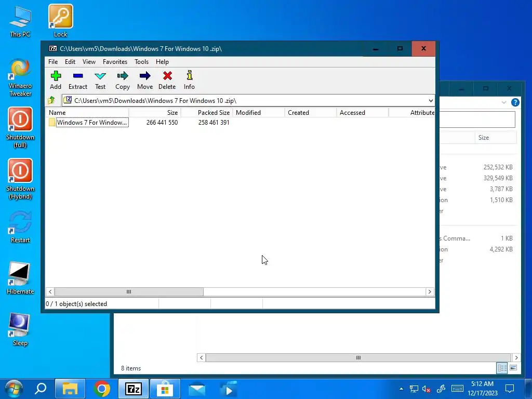The height and width of the screenshot is (399, 532).
Task: Click the Explorer search box
Action: tap(477, 119)
